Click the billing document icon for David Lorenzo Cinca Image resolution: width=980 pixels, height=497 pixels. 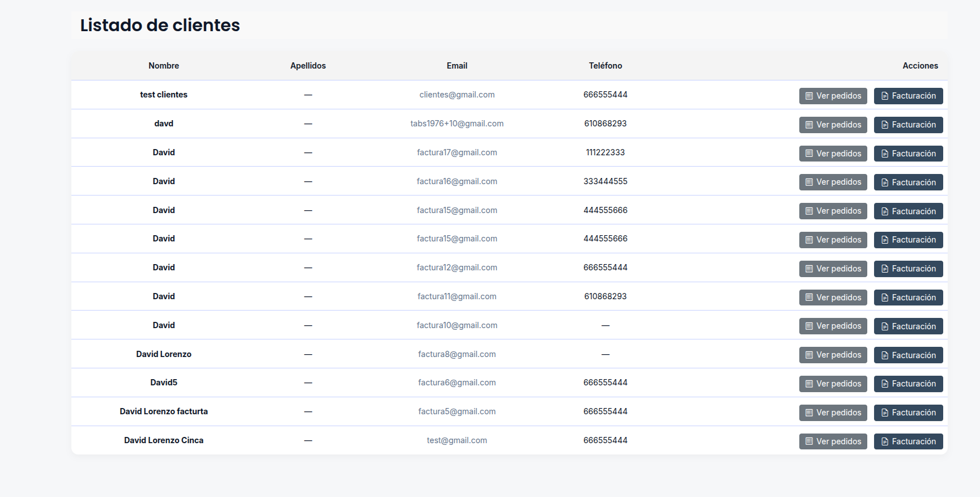[x=884, y=442]
